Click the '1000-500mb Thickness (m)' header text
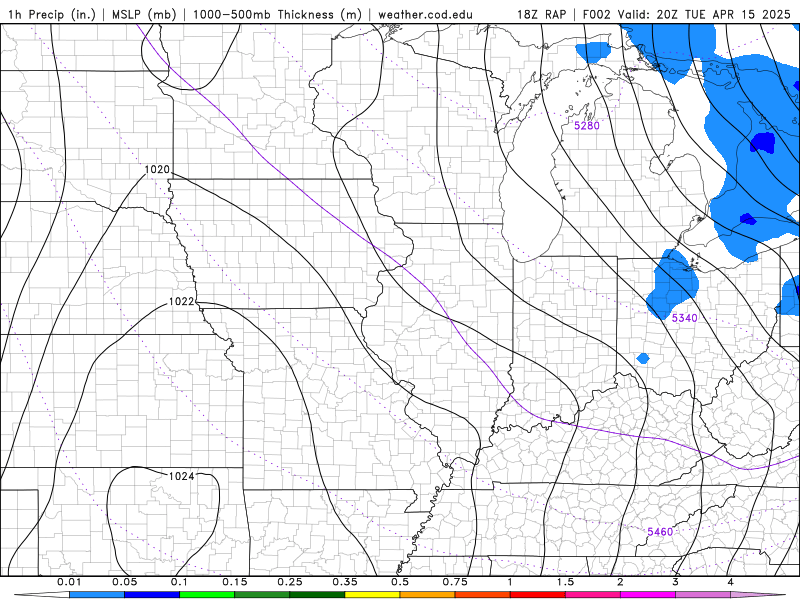Viewport: 800px width, 600px height. pos(280,14)
